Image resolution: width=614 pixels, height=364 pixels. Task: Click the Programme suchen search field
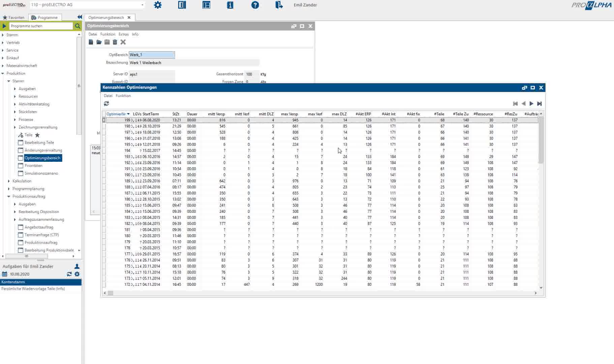[41, 26]
